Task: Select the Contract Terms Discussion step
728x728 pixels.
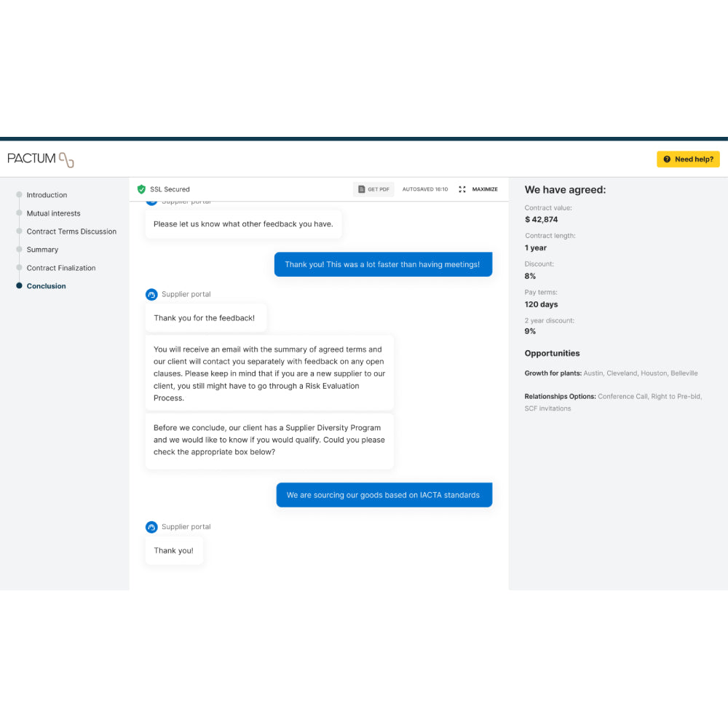Action: tap(71, 232)
